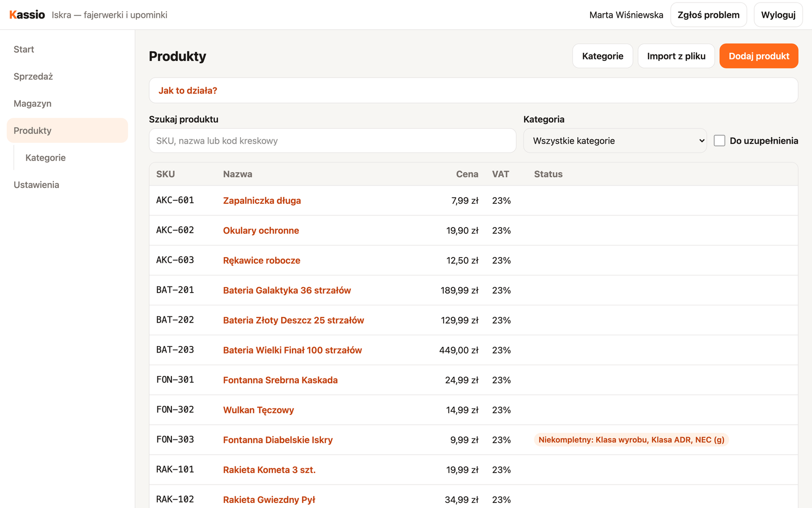Open product Wulkan Tęczowy
The height and width of the screenshot is (508, 812).
258,410
